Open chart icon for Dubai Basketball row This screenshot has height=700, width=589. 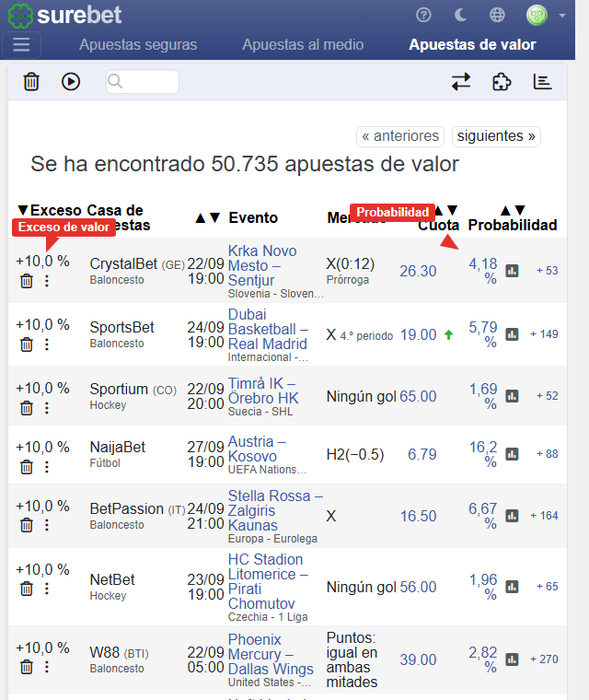pos(512,334)
